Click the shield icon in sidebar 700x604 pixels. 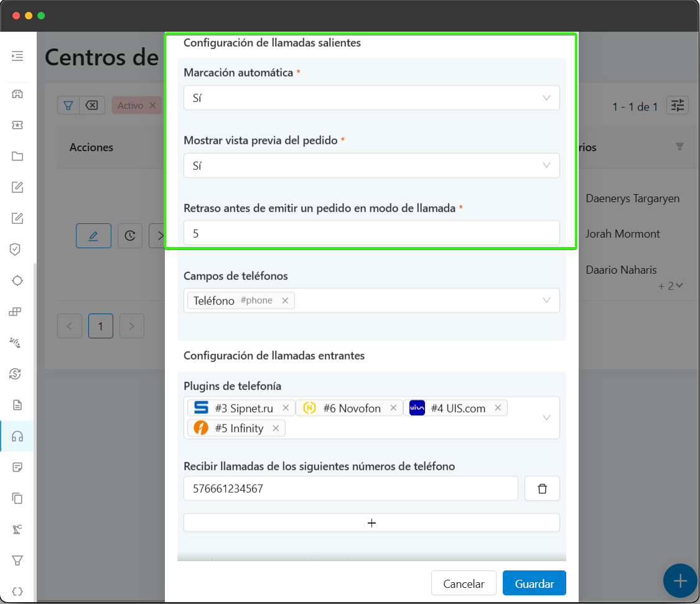(x=17, y=249)
